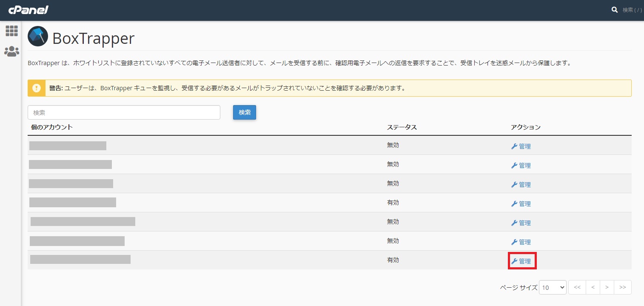Click the cPanel logo in the header
Viewport: 644px width, 306px height.
(28, 10)
